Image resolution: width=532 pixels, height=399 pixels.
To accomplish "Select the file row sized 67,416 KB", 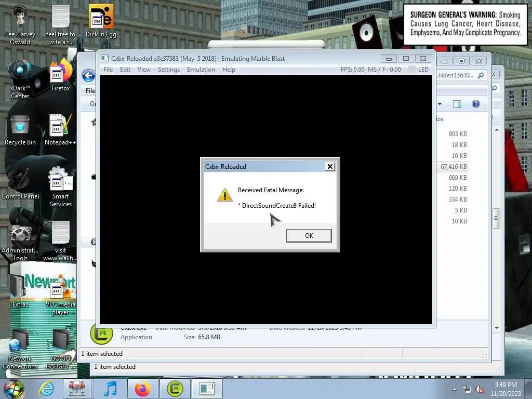I will (454, 167).
